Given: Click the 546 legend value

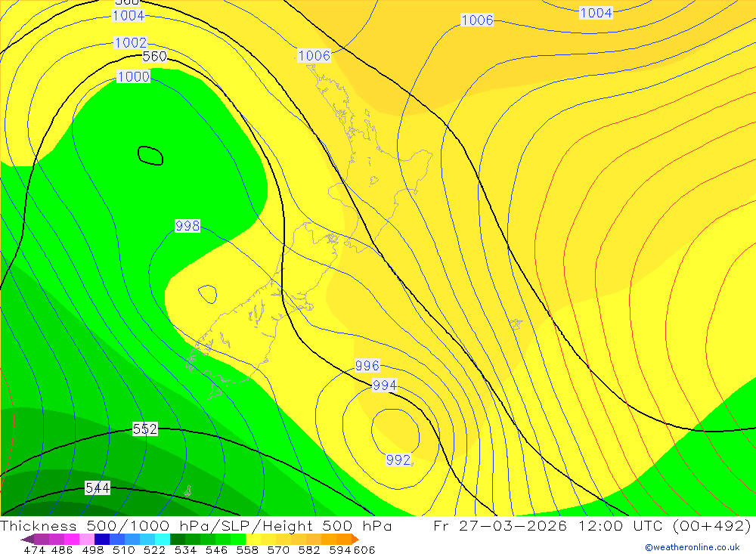Looking at the screenshot, I should [x=216, y=549].
